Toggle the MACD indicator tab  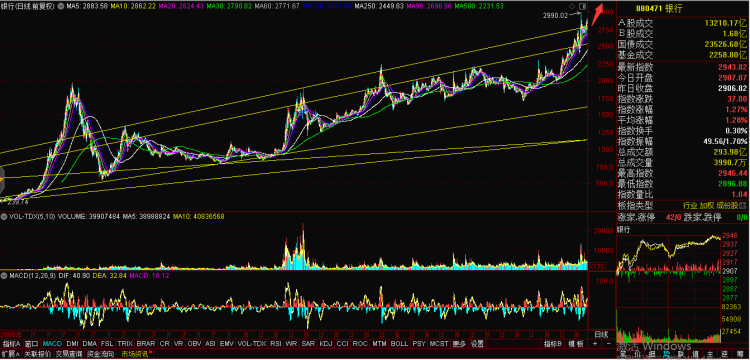coord(52,344)
